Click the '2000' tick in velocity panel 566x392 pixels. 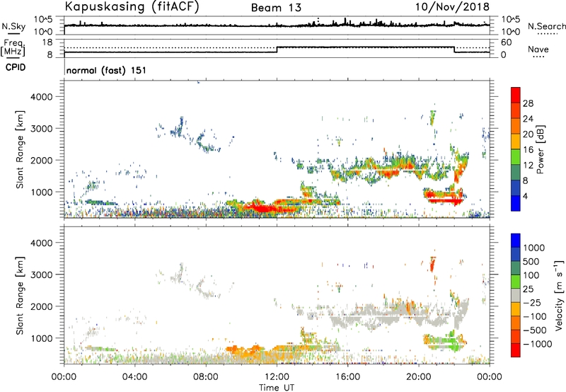[x=41, y=306]
